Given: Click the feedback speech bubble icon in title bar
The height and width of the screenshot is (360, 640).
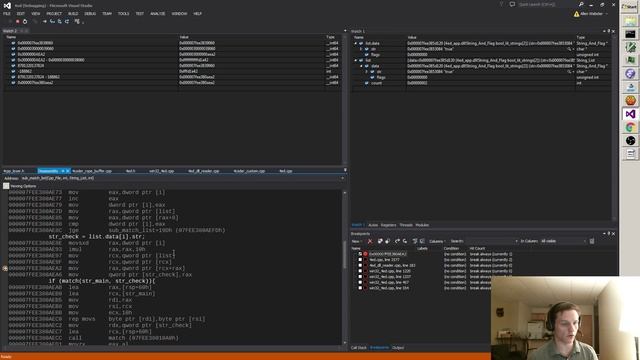Looking at the screenshot, I should (512, 4).
